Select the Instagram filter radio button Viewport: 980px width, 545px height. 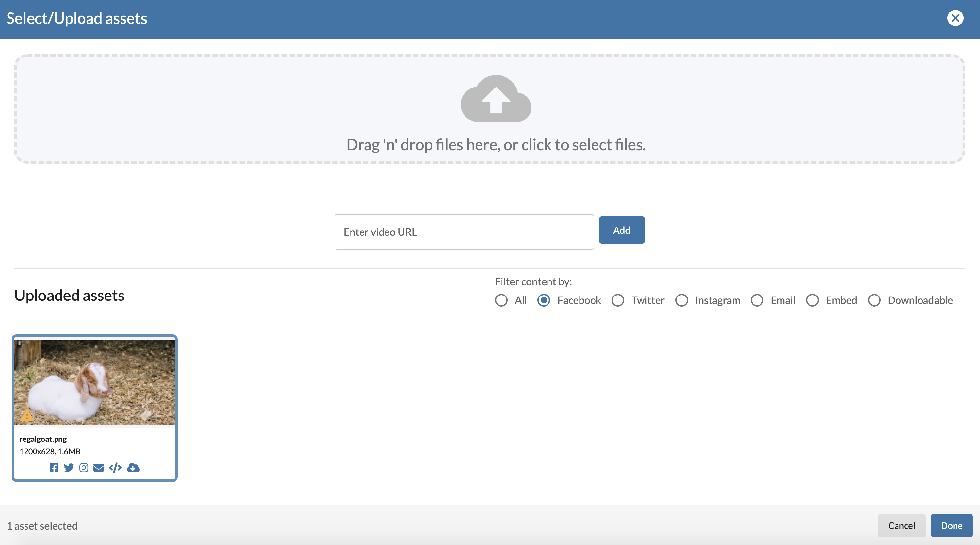coord(681,300)
